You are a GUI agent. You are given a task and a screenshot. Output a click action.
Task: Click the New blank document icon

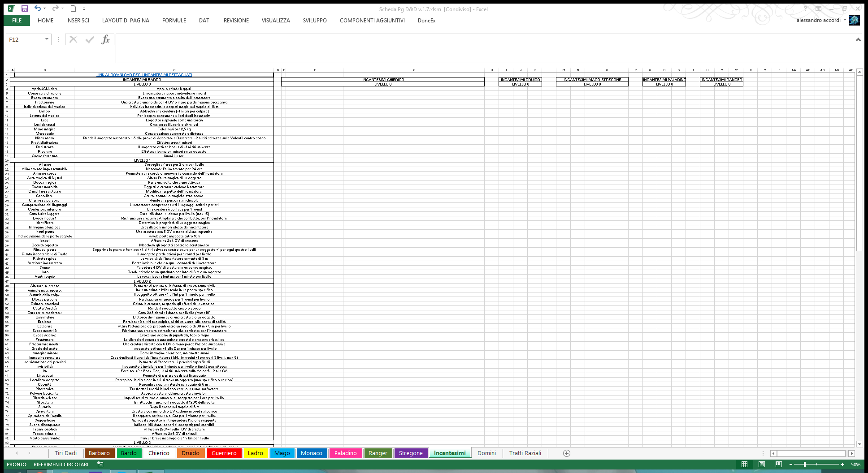(73, 9)
